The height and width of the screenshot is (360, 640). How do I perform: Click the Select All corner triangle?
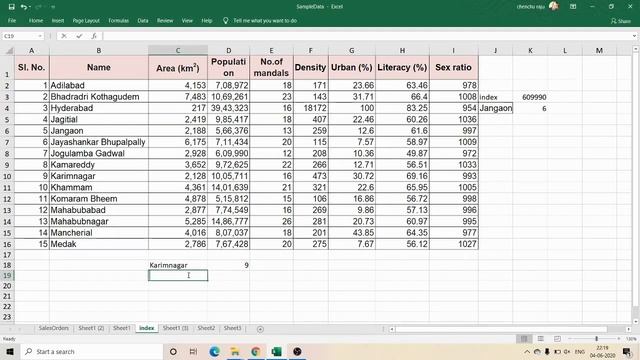pyautogui.click(x=8, y=51)
